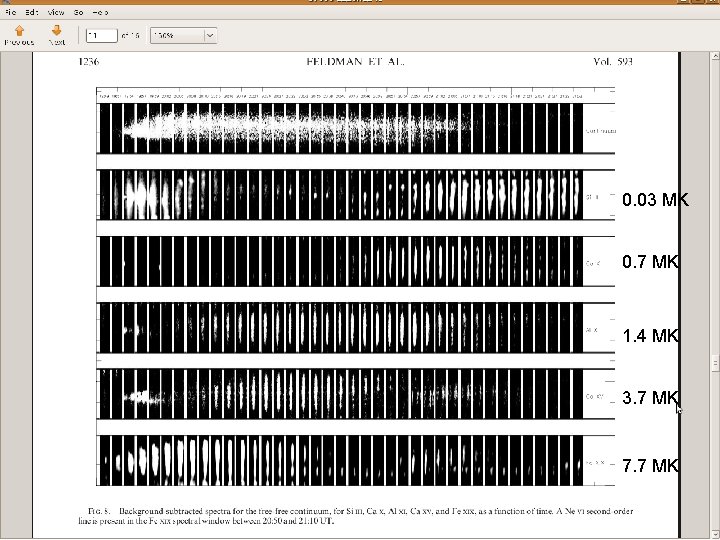
Task: Click the 7.7 MK temperature label
Action: pyautogui.click(x=650, y=466)
